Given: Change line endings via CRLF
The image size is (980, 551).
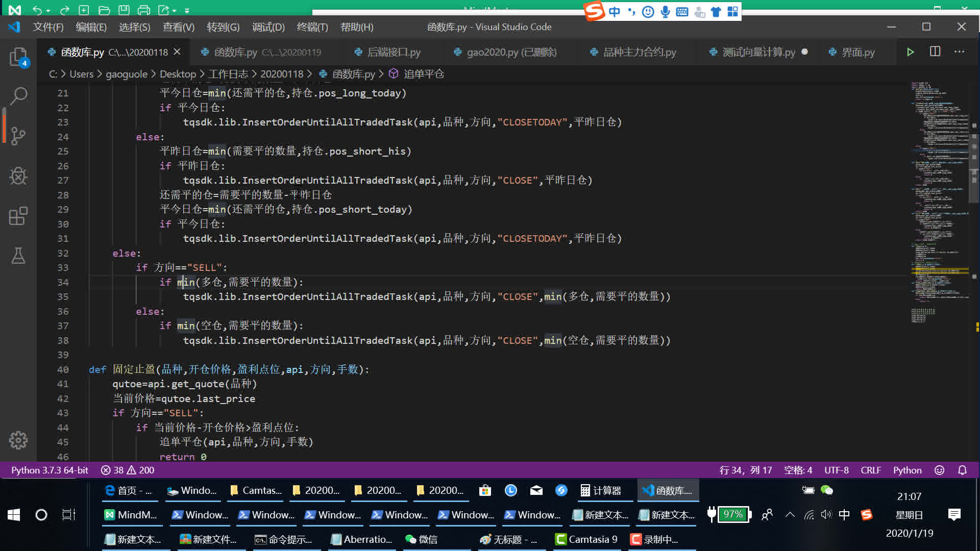Looking at the screenshot, I should (871, 470).
